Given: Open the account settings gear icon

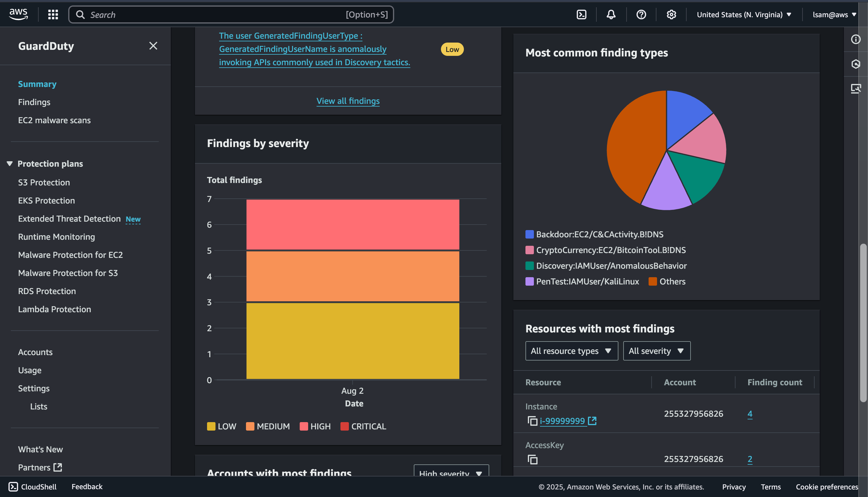Looking at the screenshot, I should point(671,14).
